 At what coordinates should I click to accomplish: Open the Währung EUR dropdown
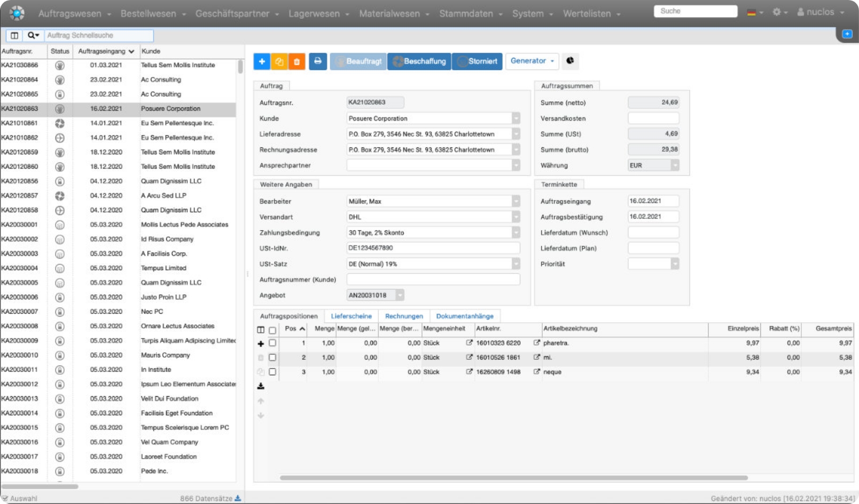675,166
